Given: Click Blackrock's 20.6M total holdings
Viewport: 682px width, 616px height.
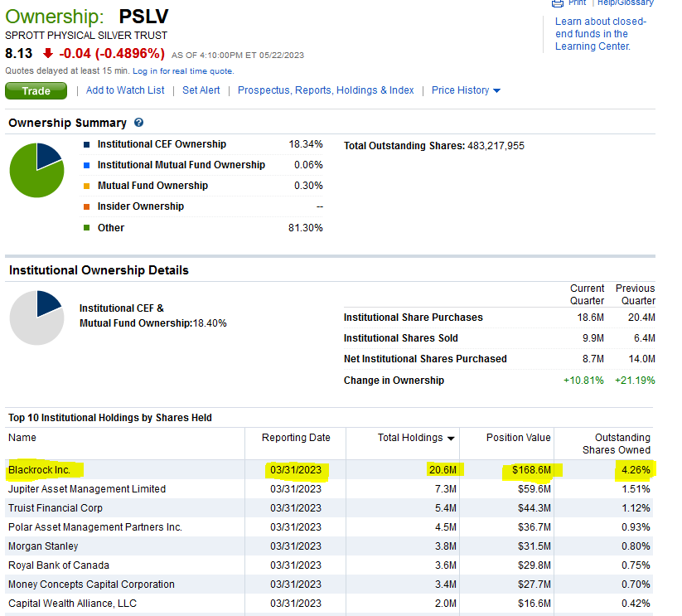Looking at the screenshot, I should point(443,470).
